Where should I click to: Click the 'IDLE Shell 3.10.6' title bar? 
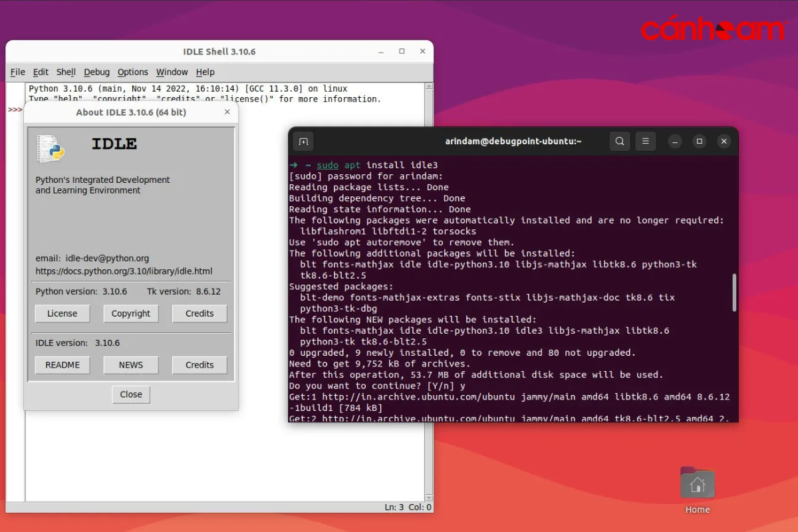(219, 51)
